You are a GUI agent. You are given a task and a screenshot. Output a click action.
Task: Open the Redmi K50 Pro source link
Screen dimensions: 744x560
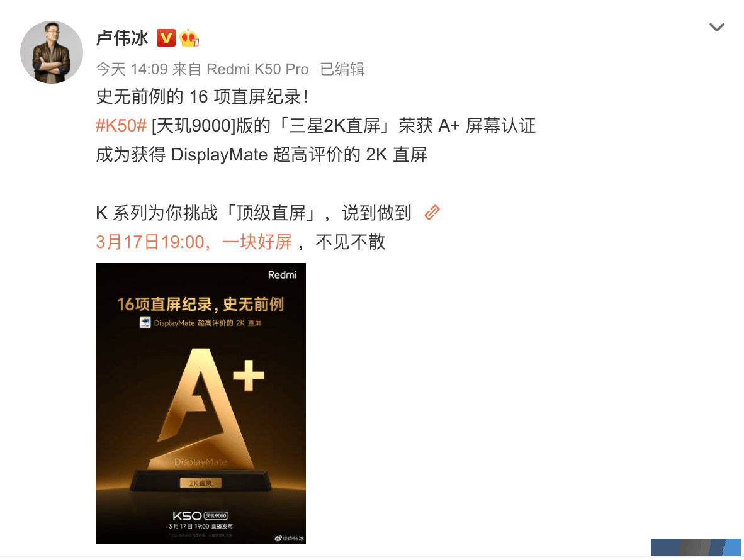(x=257, y=69)
